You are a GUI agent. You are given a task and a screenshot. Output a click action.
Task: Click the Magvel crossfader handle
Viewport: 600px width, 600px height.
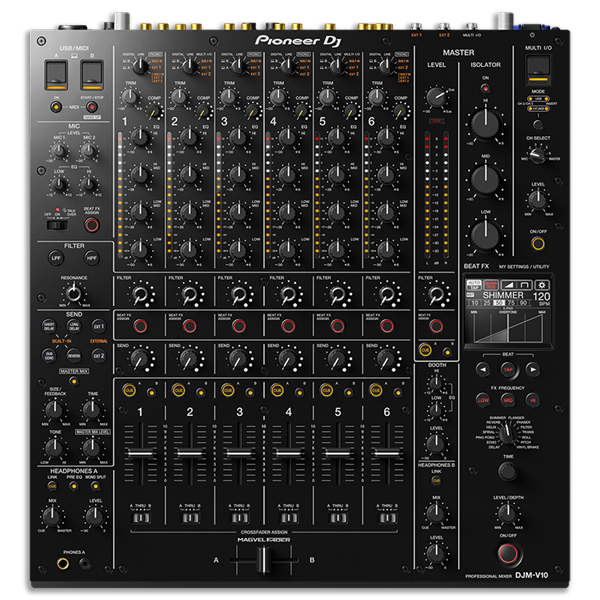[264, 560]
